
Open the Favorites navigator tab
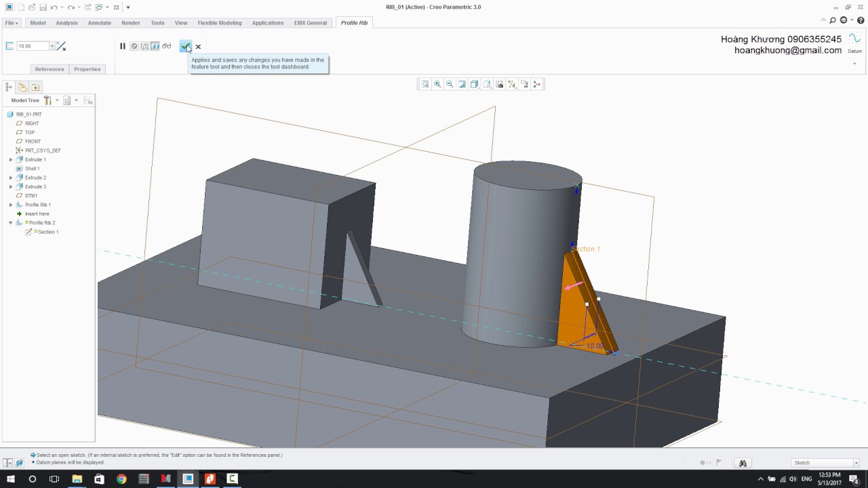pyautogui.click(x=35, y=87)
